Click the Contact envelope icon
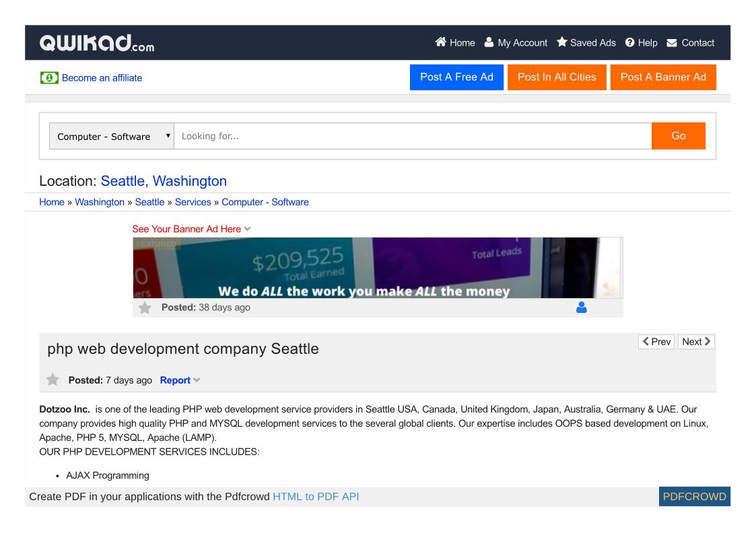The width and height of the screenshot is (756, 535). point(672,42)
